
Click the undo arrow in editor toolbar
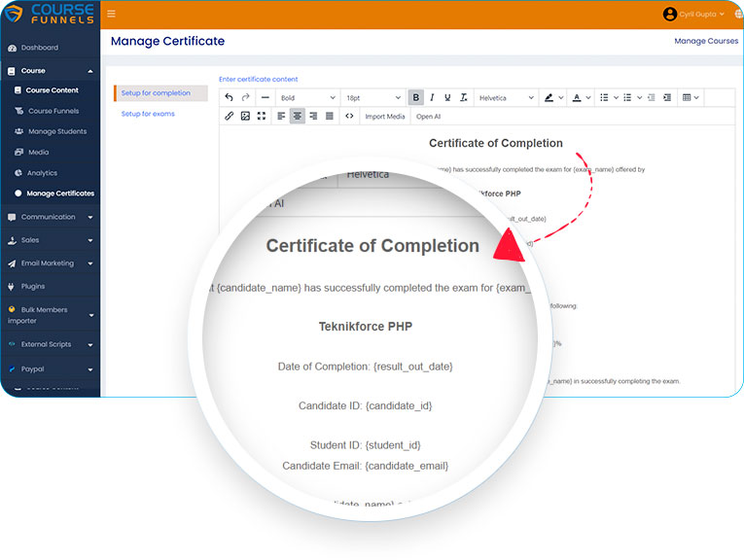(230, 98)
